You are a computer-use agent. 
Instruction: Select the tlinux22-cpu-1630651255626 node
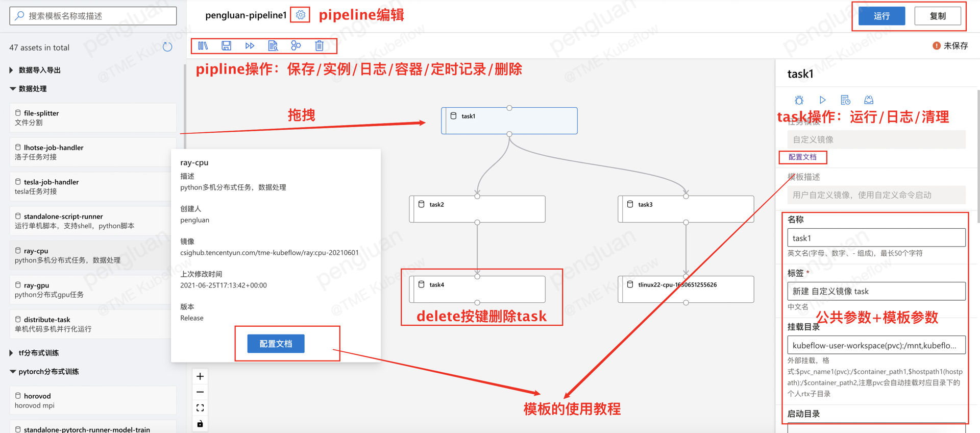pos(686,290)
